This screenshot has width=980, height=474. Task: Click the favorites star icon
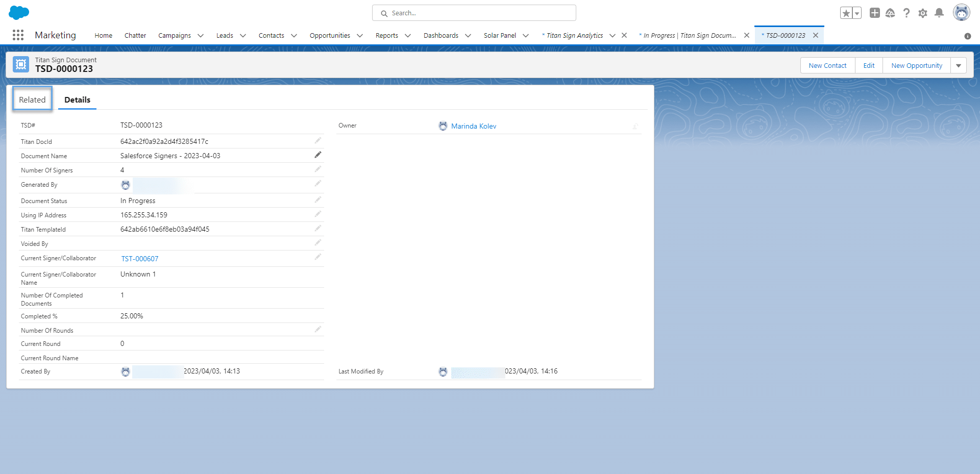(x=846, y=13)
